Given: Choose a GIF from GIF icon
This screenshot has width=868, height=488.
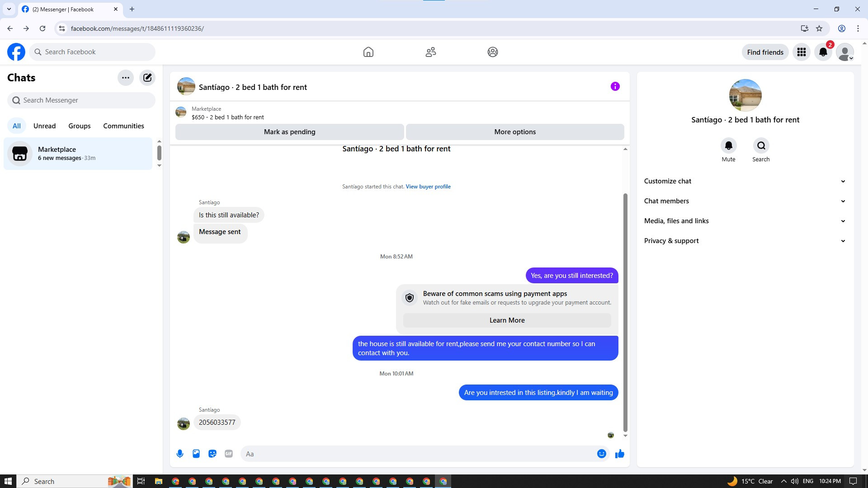Looking at the screenshot, I should (229, 454).
